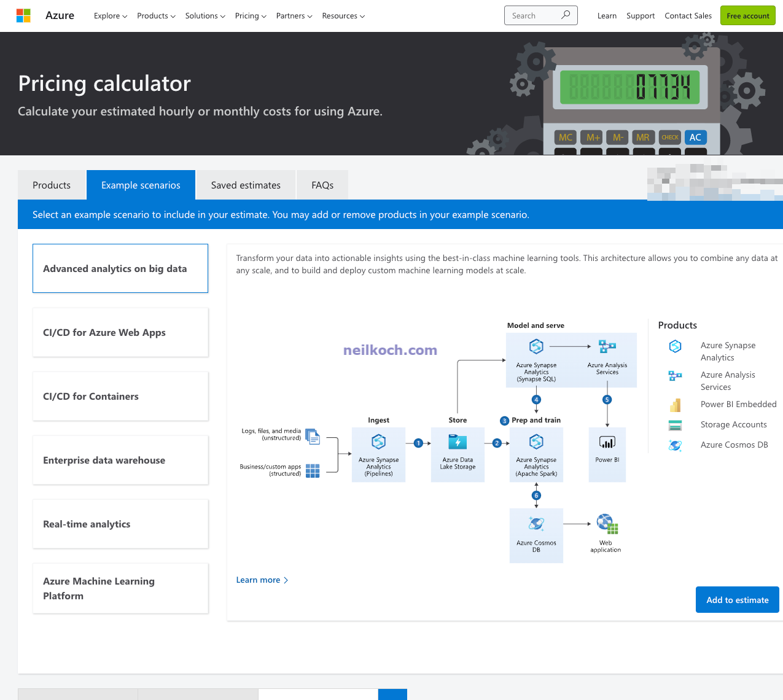Expand the Products navigation dropdown
The width and height of the screenshot is (783, 700).
[x=157, y=16]
